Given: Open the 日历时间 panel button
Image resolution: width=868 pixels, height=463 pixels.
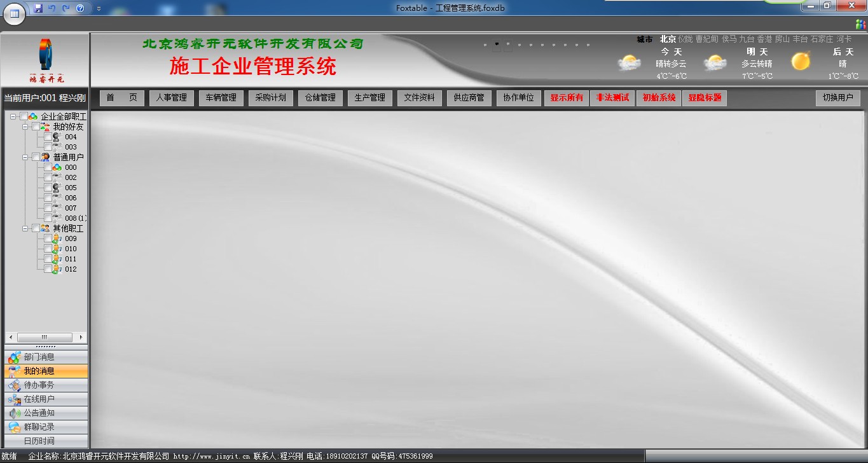Looking at the screenshot, I should [46, 441].
